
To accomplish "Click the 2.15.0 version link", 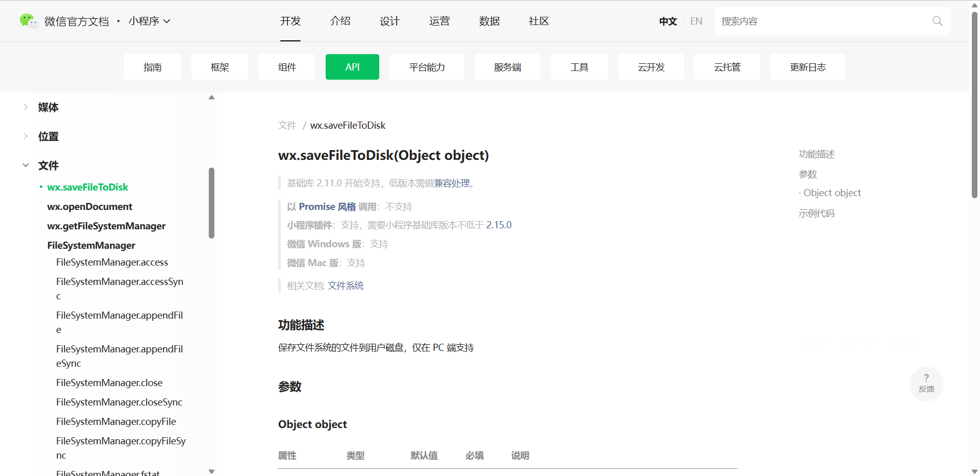I will [x=499, y=225].
